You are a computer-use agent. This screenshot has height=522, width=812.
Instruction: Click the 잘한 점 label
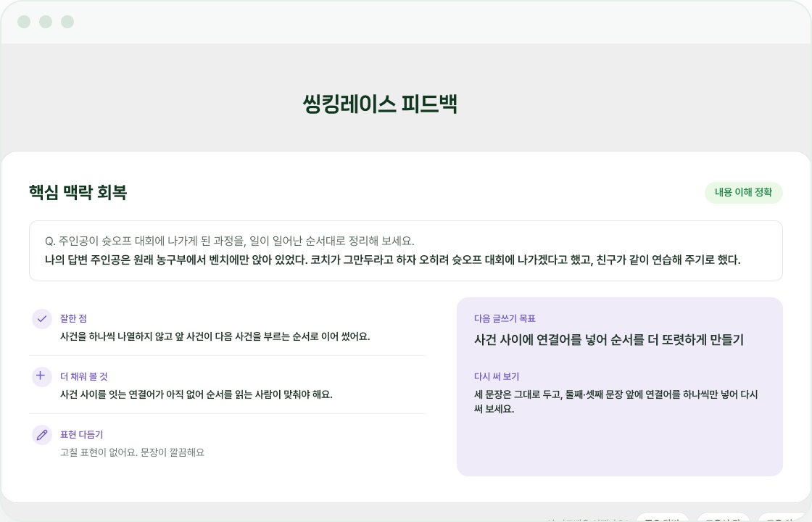(73, 318)
